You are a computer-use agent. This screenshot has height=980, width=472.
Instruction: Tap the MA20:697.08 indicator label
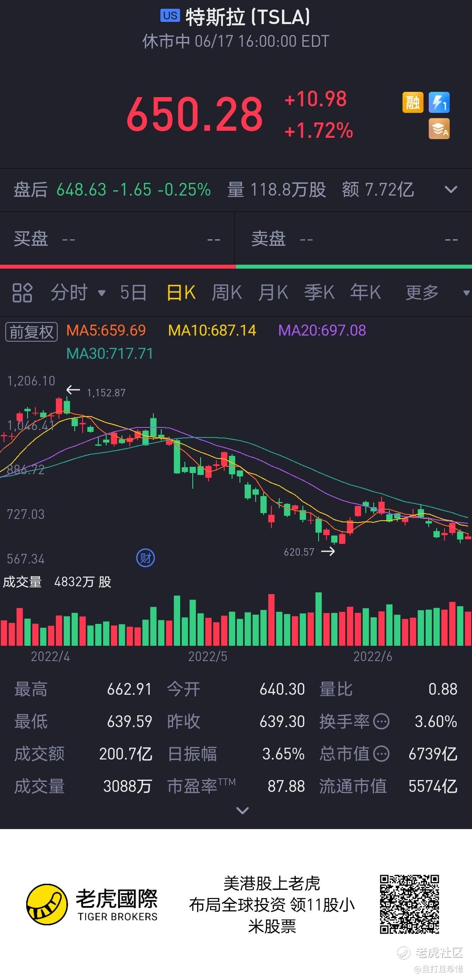click(322, 330)
